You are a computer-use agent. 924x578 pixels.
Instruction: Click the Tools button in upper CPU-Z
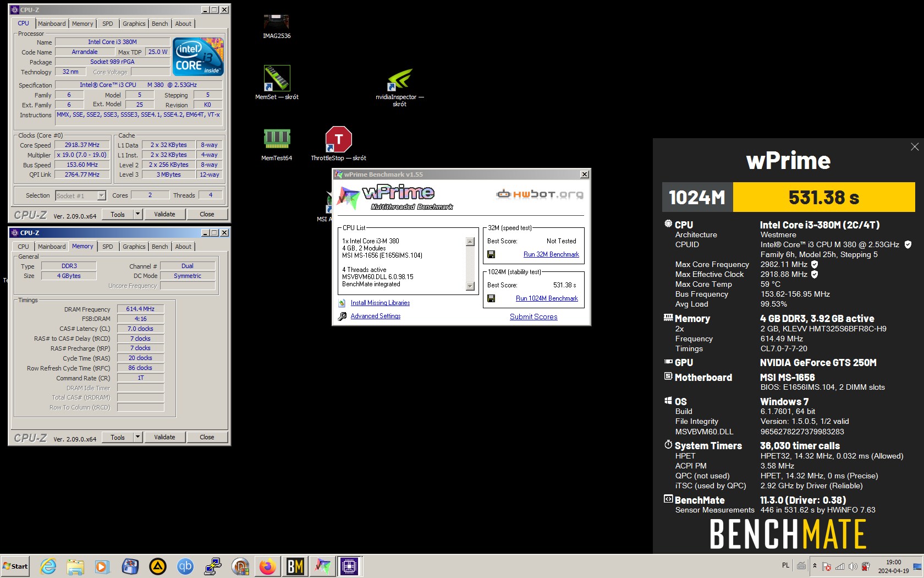(x=118, y=214)
